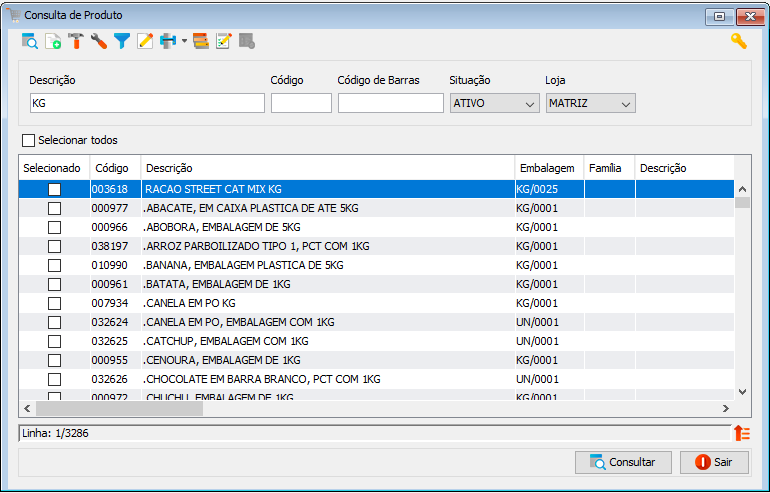
Task: Expand the Loja dropdown showing MATRIZ
Action: (590, 103)
